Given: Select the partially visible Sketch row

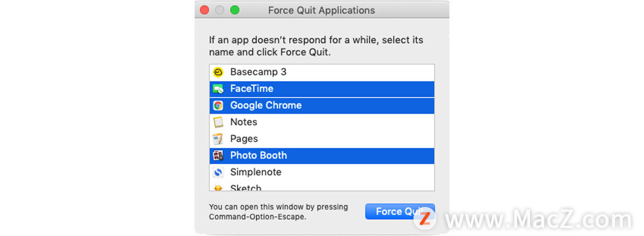Looking at the screenshot, I should (x=322, y=186).
